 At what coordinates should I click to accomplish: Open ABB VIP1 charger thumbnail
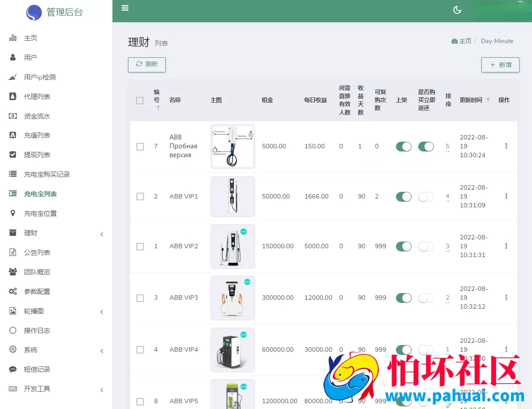233,196
